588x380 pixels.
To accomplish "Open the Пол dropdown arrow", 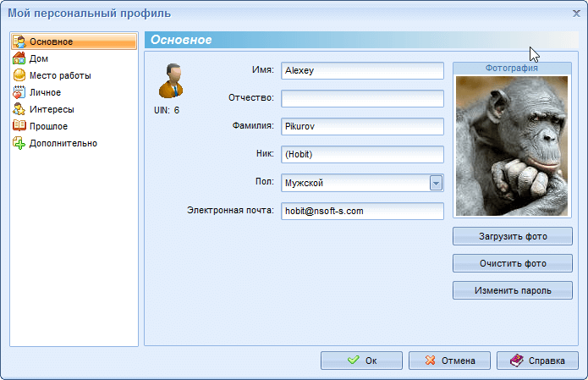I will pyautogui.click(x=436, y=183).
